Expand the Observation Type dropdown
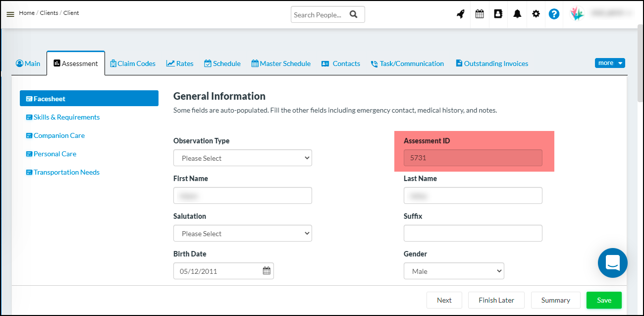The height and width of the screenshot is (316, 644). tap(242, 158)
